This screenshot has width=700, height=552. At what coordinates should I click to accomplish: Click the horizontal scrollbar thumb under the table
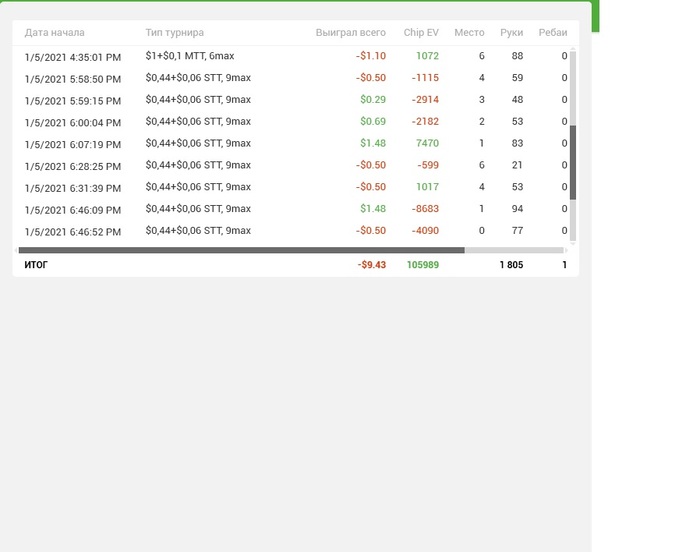(242, 250)
